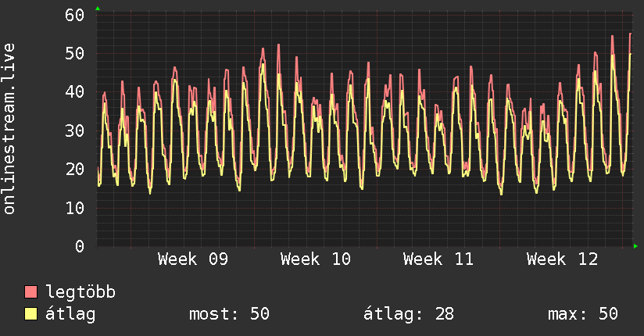Select the legtöbb legend label
Image resolution: width=644 pixels, height=336 pixels.
tap(80, 292)
